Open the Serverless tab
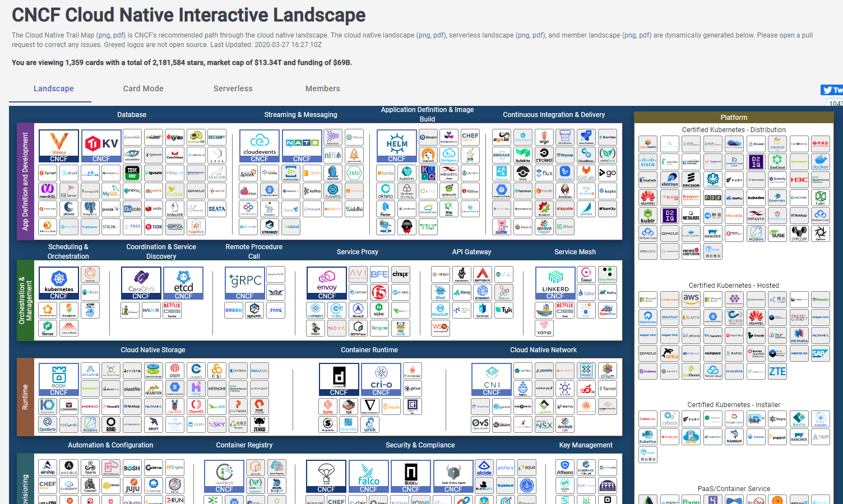This screenshot has height=504, width=843. coord(233,88)
